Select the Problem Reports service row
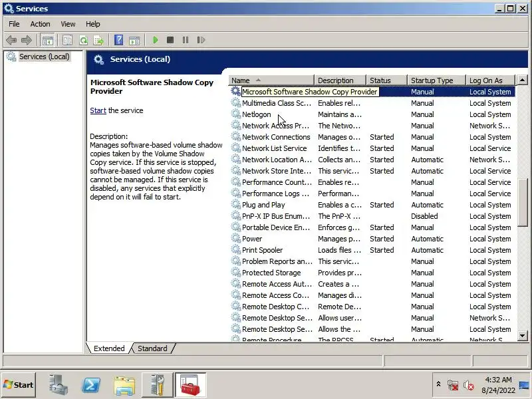Screen dimensions: 532x399 [372, 261]
